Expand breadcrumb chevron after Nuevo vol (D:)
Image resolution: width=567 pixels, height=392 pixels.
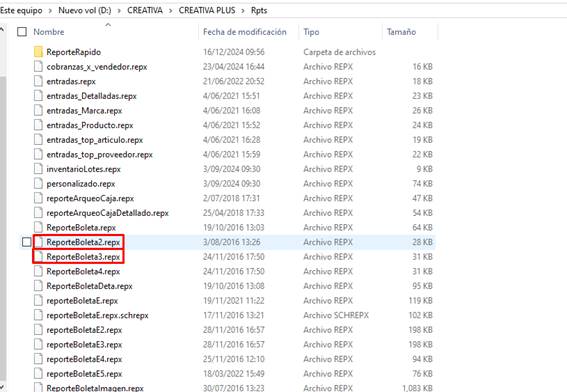click(119, 11)
